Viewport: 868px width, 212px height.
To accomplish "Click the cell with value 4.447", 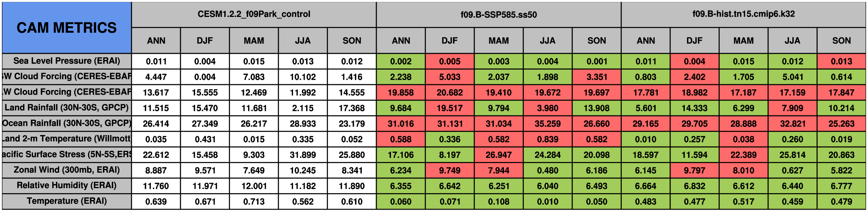I will (x=156, y=77).
